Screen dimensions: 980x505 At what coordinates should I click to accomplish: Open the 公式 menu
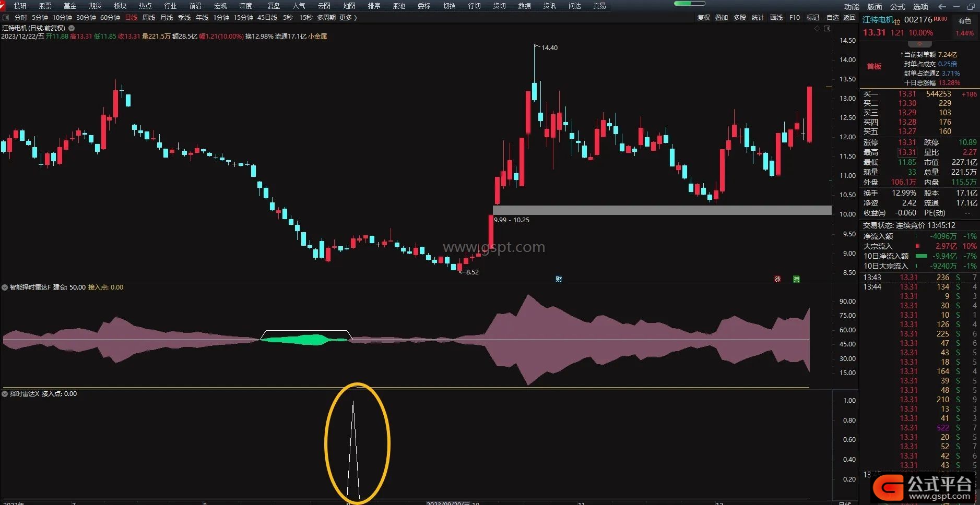tap(898, 7)
